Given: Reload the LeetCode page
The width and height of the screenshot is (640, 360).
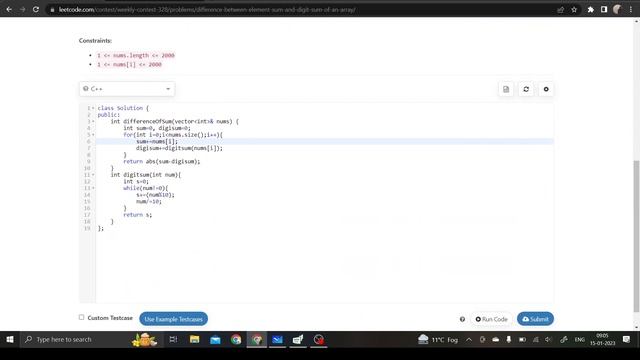Looking at the screenshot, I should click(x=36, y=9).
